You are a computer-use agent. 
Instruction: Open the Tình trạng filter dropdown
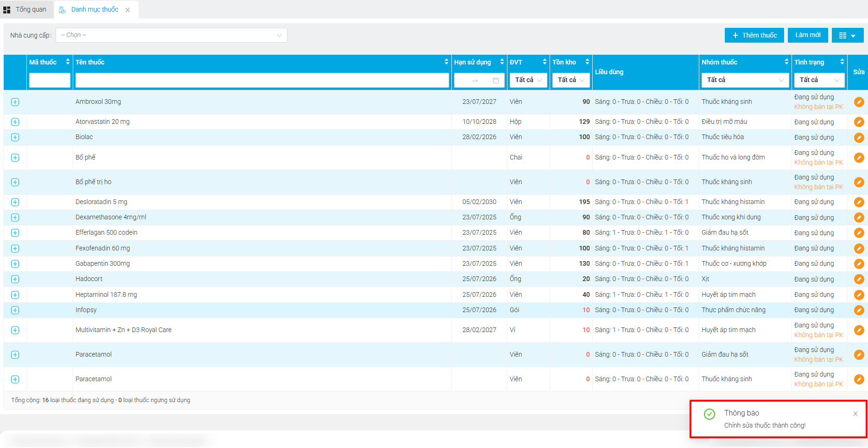[819, 80]
